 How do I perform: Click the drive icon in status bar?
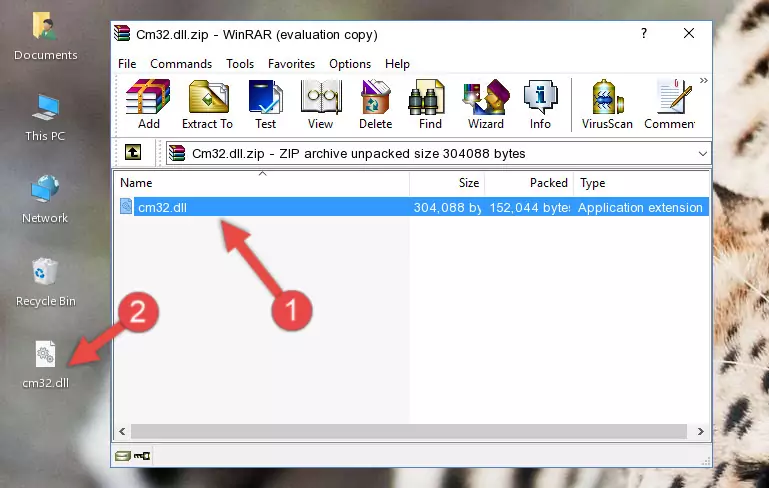pyautogui.click(x=123, y=456)
